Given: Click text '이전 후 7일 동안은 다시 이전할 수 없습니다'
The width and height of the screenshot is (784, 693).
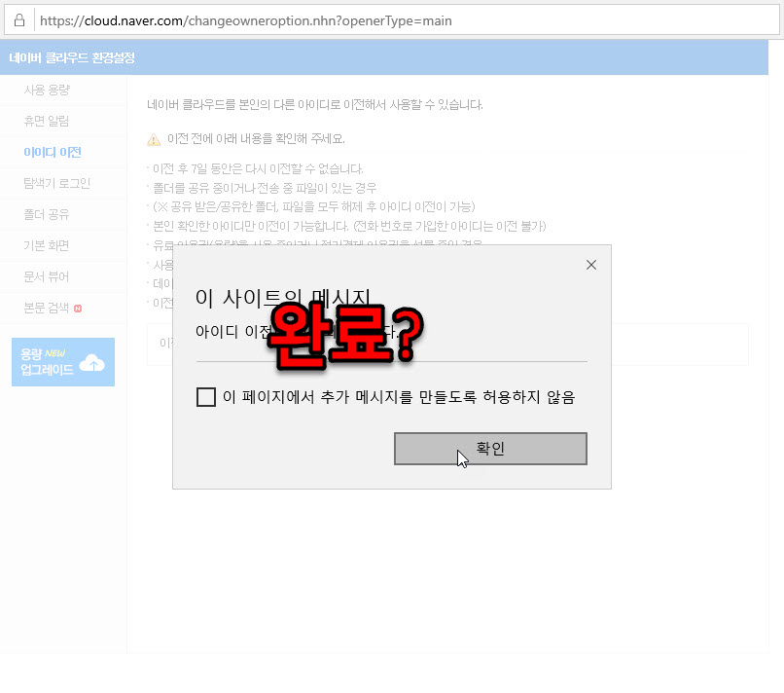Looking at the screenshot, I should pos(258,168).
